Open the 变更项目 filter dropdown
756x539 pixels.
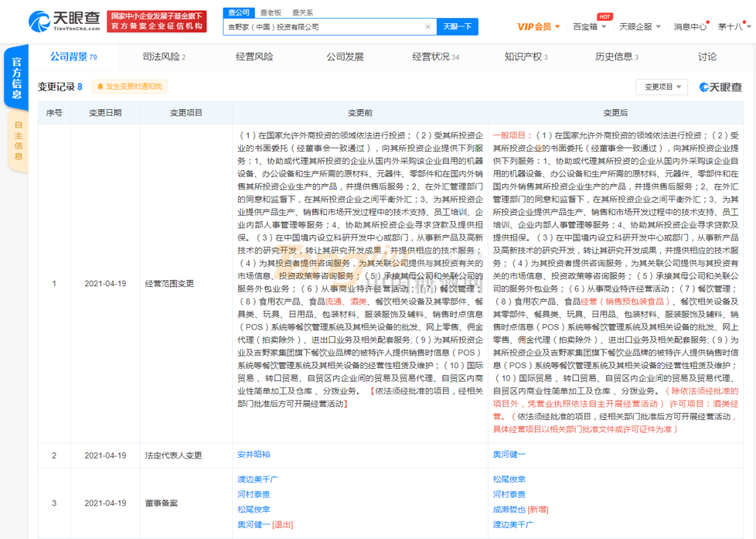(x=661, y=87)
